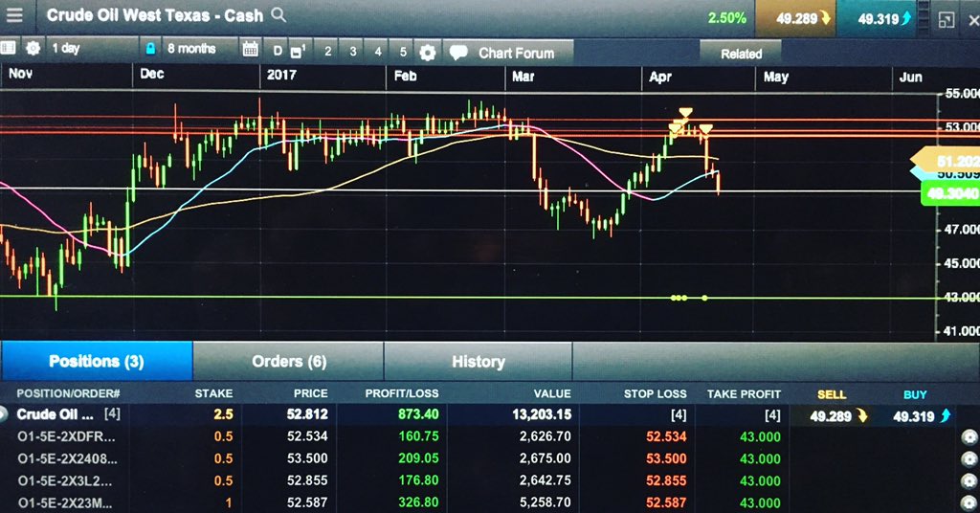The image size is (980, 513).
Task: Sort by PROFIT/LOSS column header
Action: 402,393
